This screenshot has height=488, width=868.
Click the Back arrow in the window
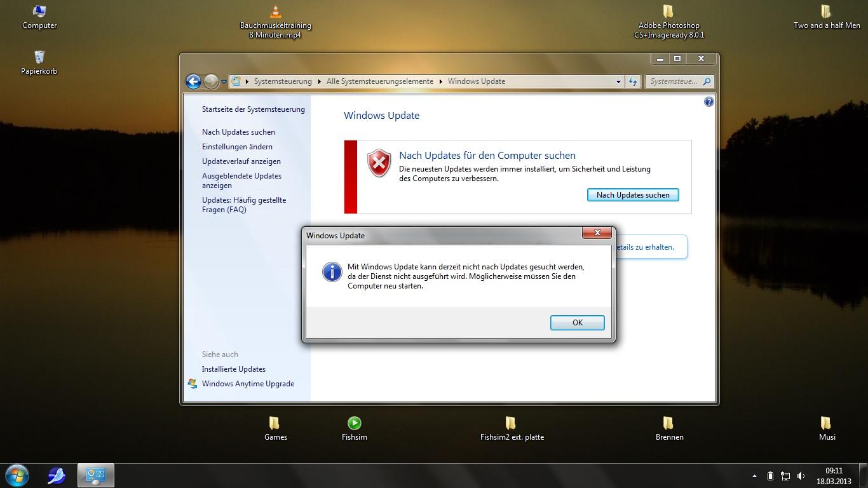point(193,81)
